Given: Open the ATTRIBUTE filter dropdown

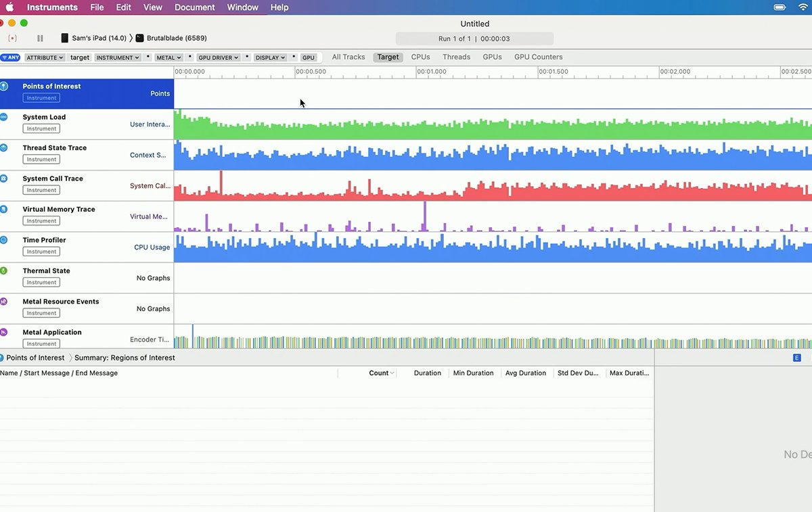Looking at the screenshot, I should (x=45, y=57).
